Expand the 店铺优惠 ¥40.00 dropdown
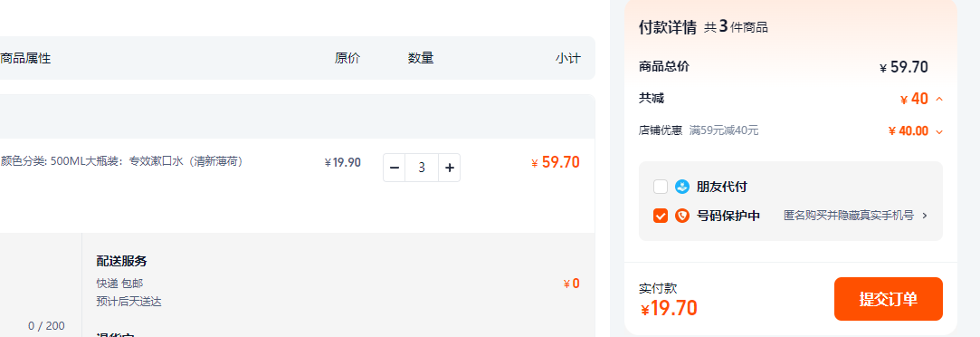 [938, 131]
